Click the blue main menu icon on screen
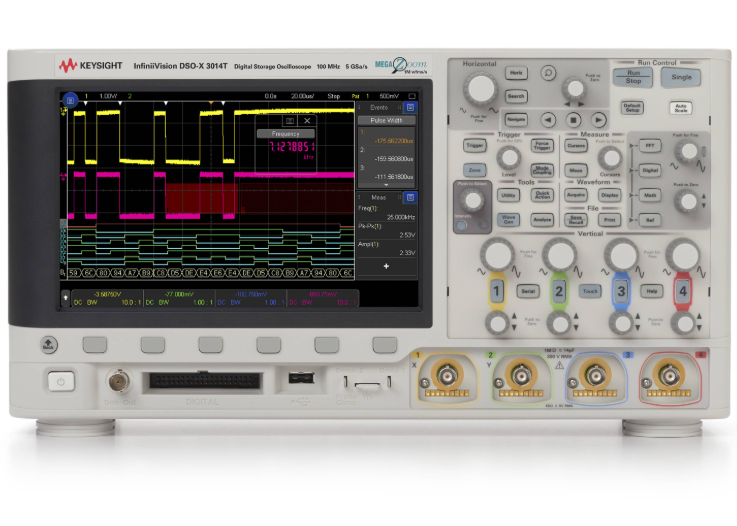The width and height of the screenshot is (737, 526). (70, 99)
